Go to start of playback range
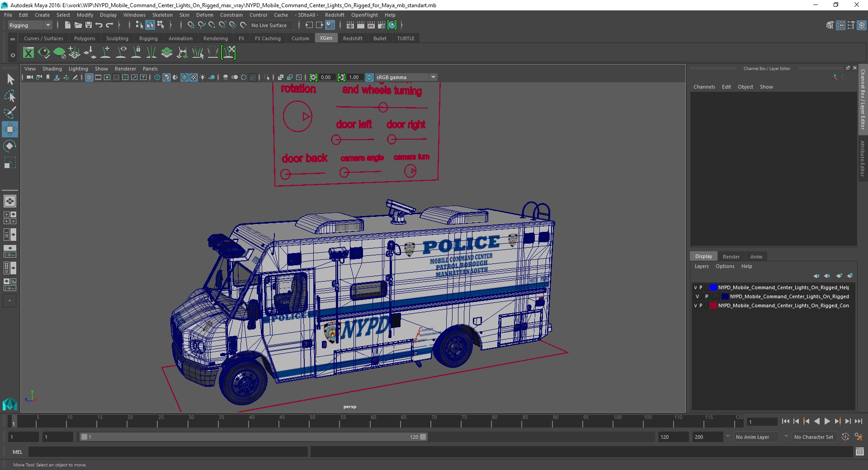868x470 pixels. tap(785, 421)
